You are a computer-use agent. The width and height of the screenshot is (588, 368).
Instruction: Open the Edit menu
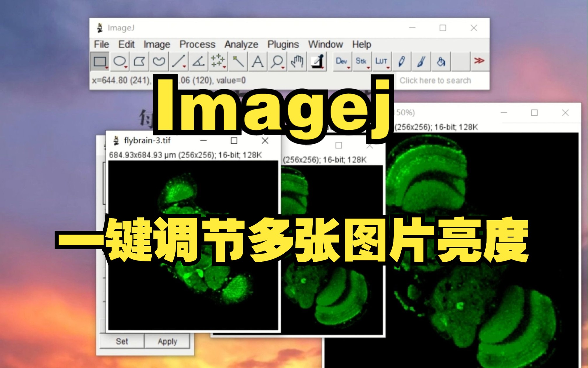[126, 44]
